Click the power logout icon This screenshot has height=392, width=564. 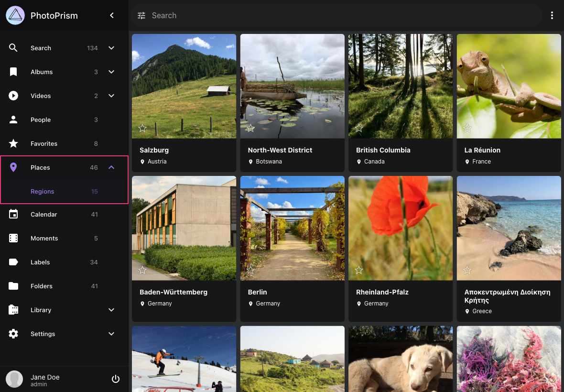[x=115, y=379]
